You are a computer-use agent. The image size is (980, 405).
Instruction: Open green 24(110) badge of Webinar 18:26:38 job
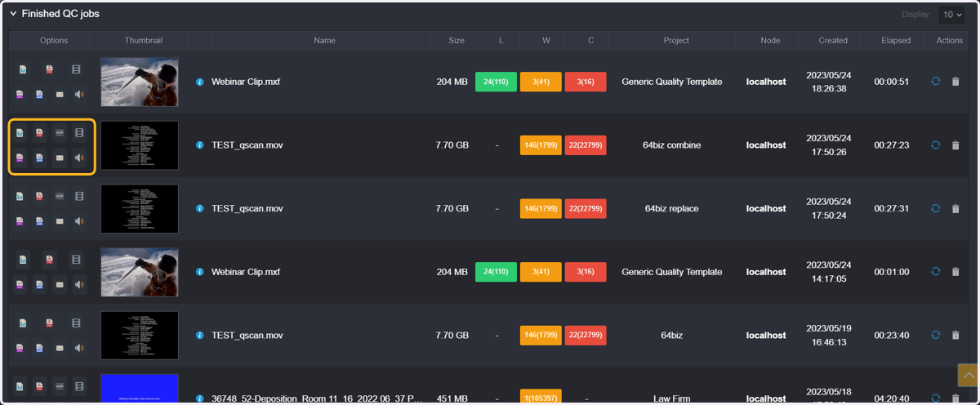tap(497, 82)
